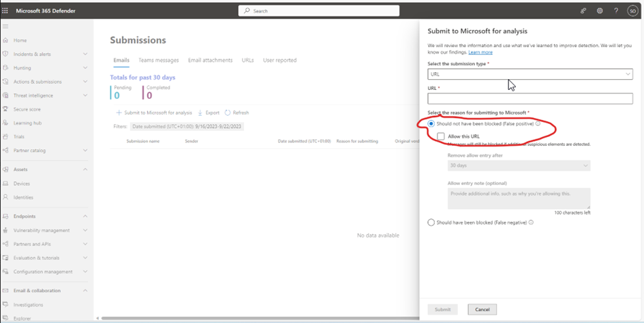The width and height of the screenshot is (644, 323).
Task: Open the community/feedback icon in header
Action: tap(583, 11)
